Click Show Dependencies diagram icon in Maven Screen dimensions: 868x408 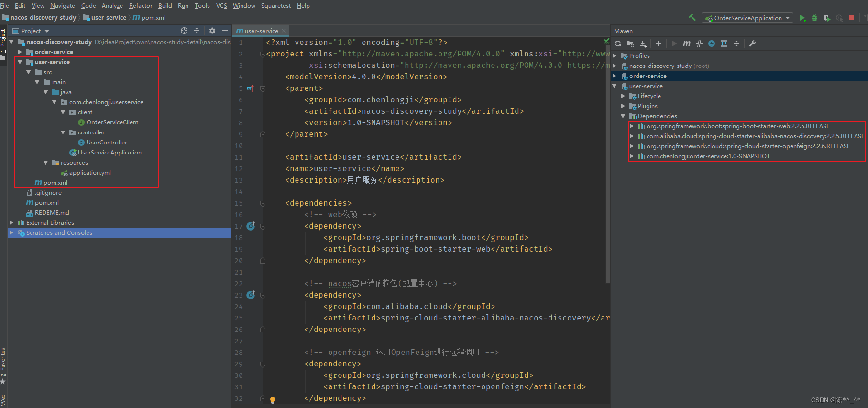[724, 44]
